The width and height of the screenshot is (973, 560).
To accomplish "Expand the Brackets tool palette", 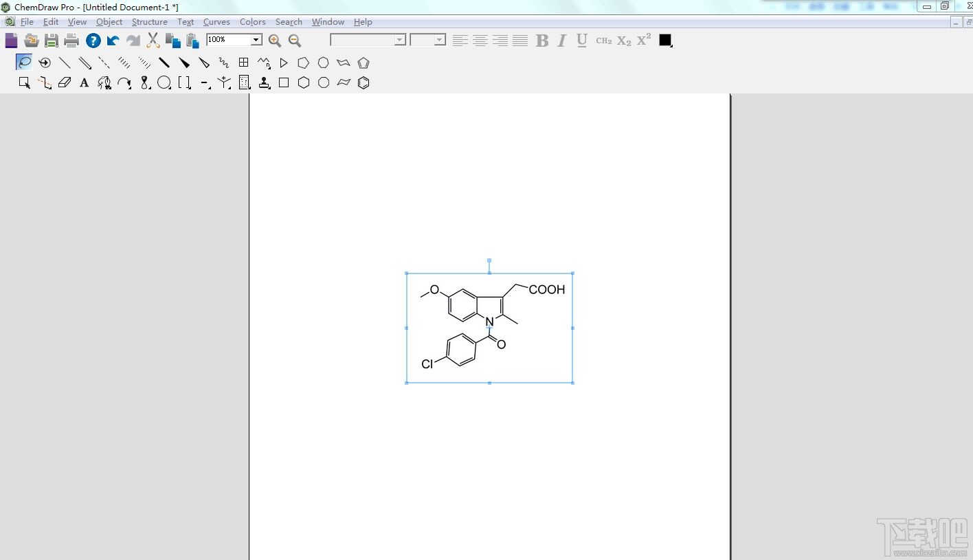I will [184, 82].
